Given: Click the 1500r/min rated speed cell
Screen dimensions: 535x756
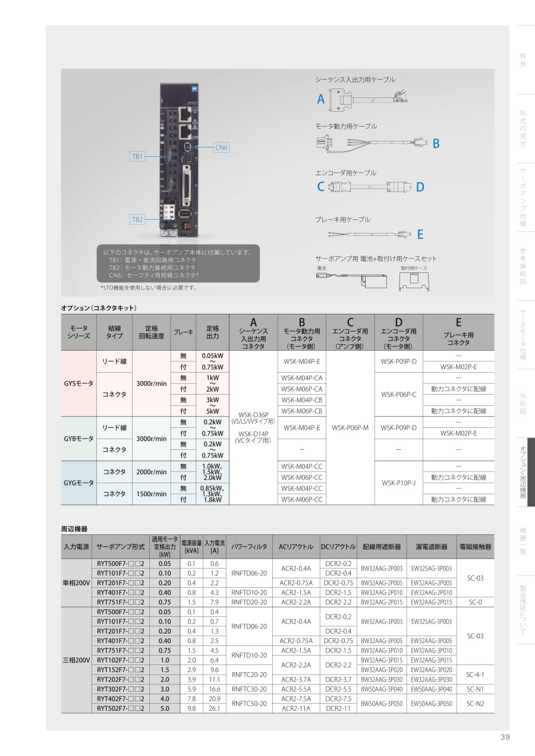Looking at the screenshot, I should tap(152, 494).
